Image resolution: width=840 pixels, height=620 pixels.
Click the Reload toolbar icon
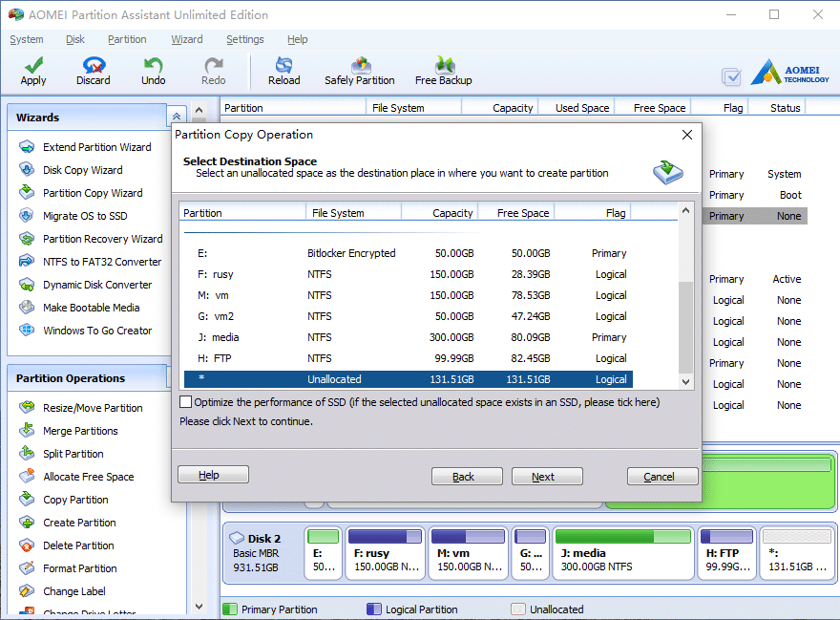[x=283, y=65]
